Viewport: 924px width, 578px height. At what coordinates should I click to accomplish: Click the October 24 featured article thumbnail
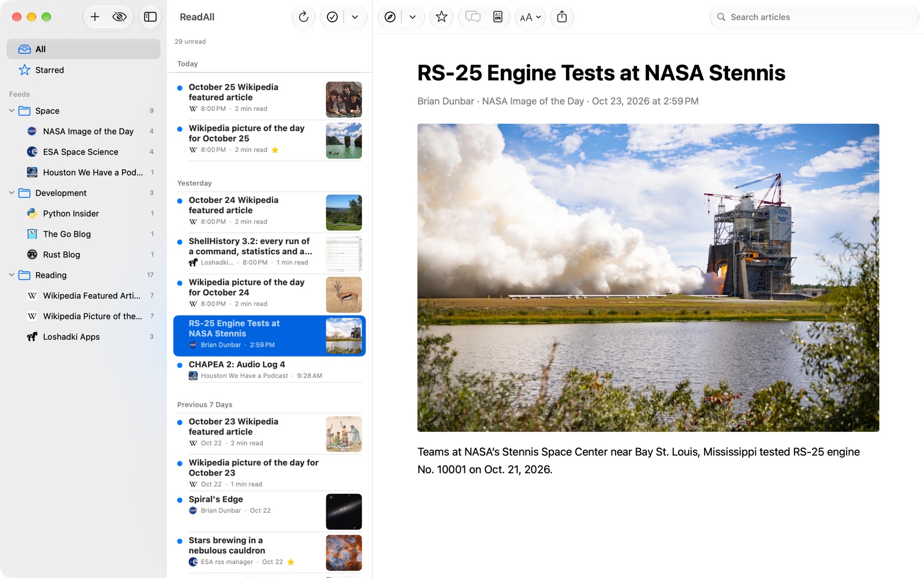344,212
